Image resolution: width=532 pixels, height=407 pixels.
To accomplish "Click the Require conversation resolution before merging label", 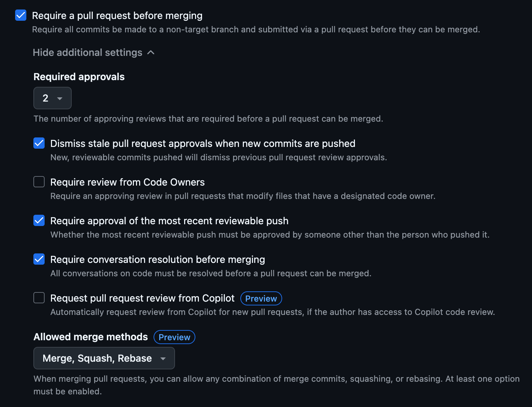I will [157, 259].
